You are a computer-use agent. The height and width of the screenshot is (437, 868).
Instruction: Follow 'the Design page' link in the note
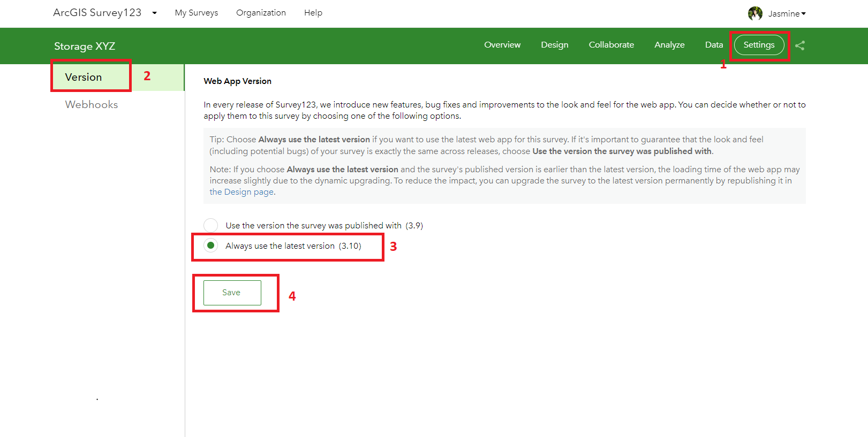pos(241,192)
